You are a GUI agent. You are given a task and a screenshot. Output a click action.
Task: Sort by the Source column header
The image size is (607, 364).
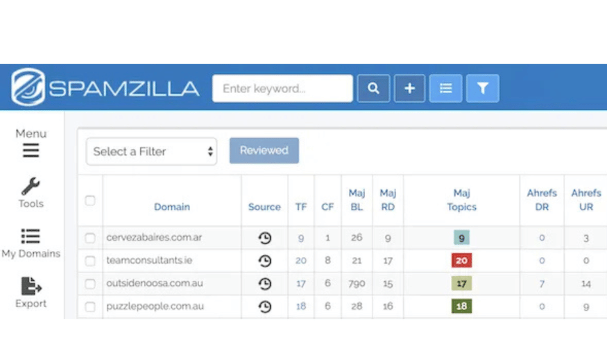264,207
